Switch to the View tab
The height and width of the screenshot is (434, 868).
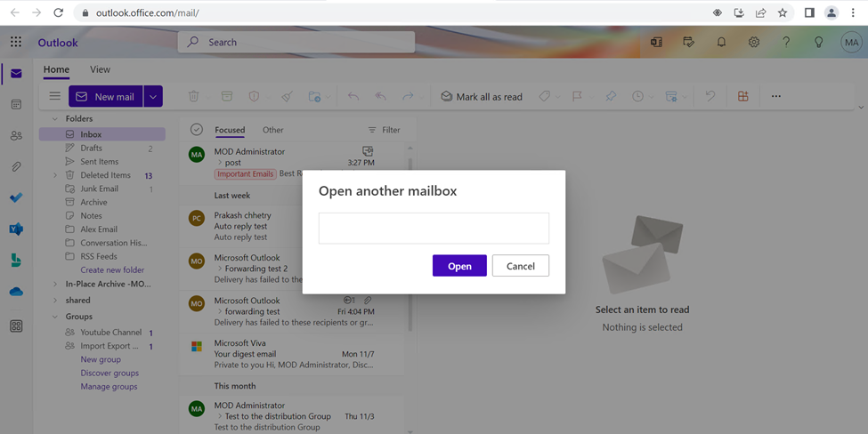[x=101, y=69]
